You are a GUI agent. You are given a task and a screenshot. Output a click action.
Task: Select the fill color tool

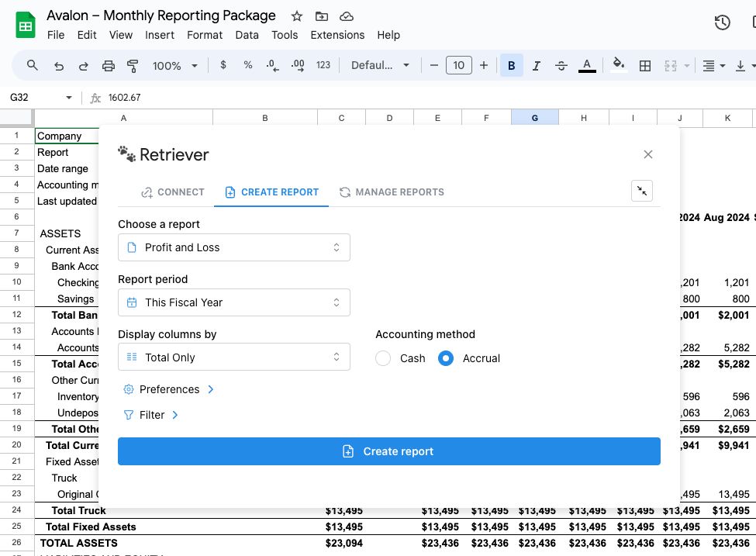pos(618,65)
